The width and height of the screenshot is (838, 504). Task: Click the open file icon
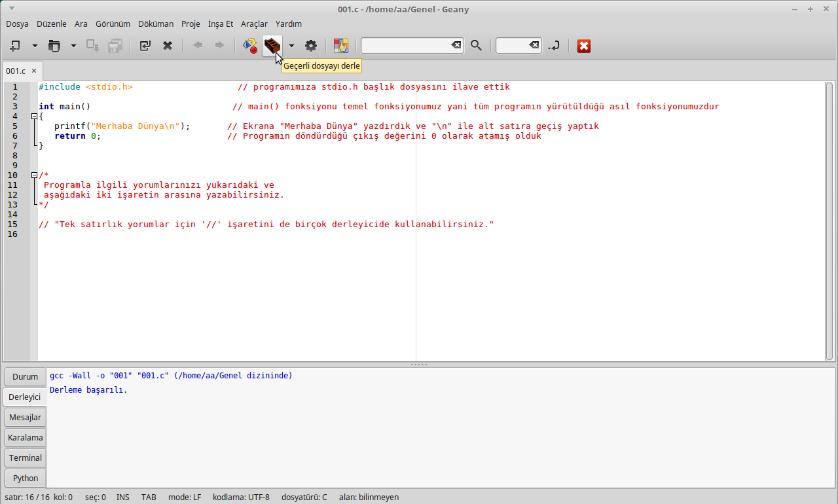click(54, 46)
